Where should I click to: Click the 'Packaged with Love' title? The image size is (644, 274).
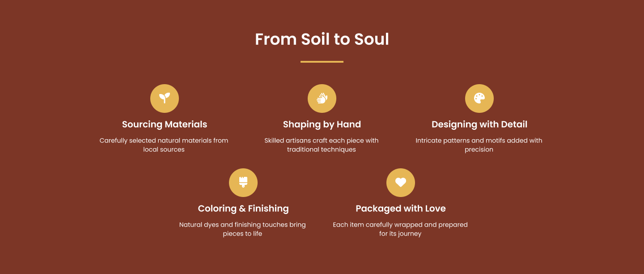[401, 209]
